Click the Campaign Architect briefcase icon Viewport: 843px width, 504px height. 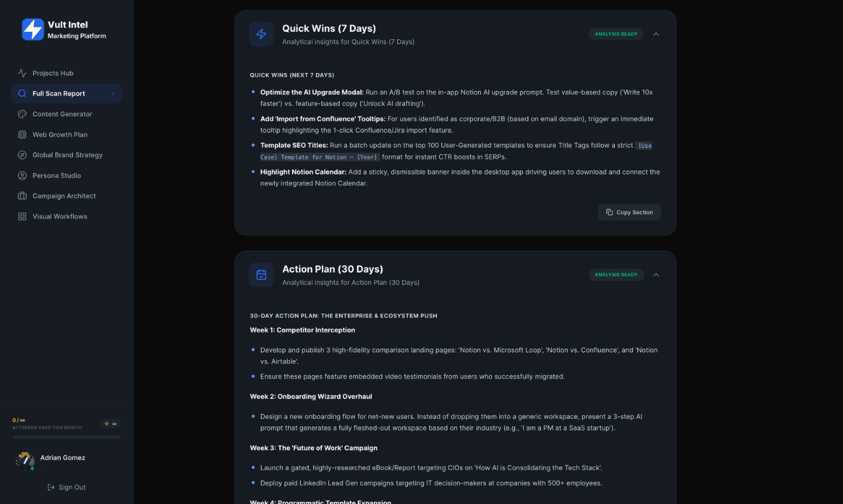click(x=21, y=196)
